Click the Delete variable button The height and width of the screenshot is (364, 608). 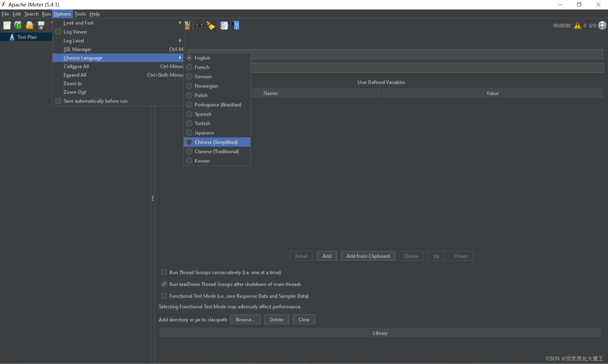[x=411, y=256]
